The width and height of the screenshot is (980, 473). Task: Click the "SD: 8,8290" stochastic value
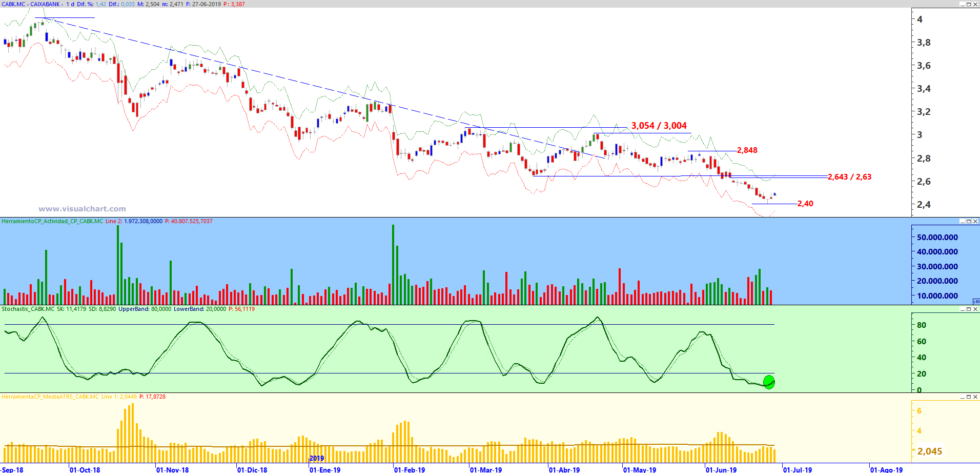tap(102, 309)
